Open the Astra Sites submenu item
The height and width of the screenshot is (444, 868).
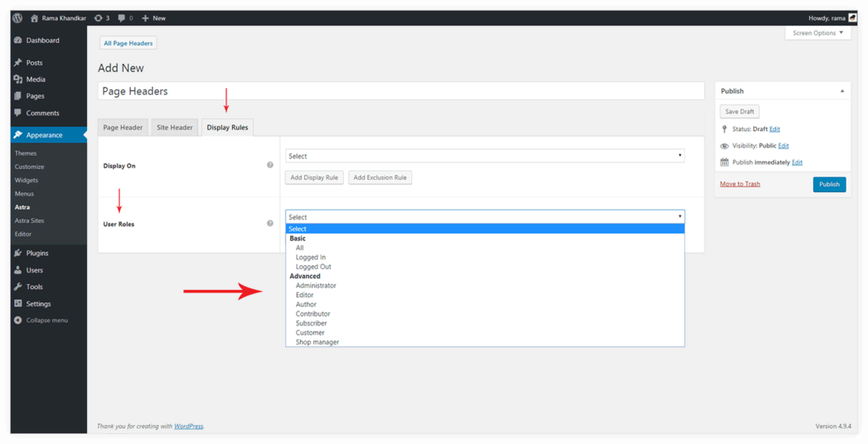(x=29, y=220)
